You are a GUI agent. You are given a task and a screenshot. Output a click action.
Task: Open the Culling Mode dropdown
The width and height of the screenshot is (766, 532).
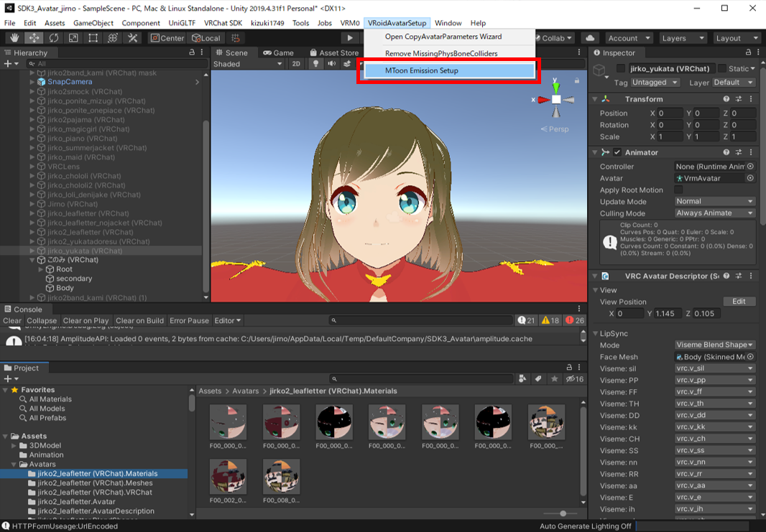tap(714, 213)
